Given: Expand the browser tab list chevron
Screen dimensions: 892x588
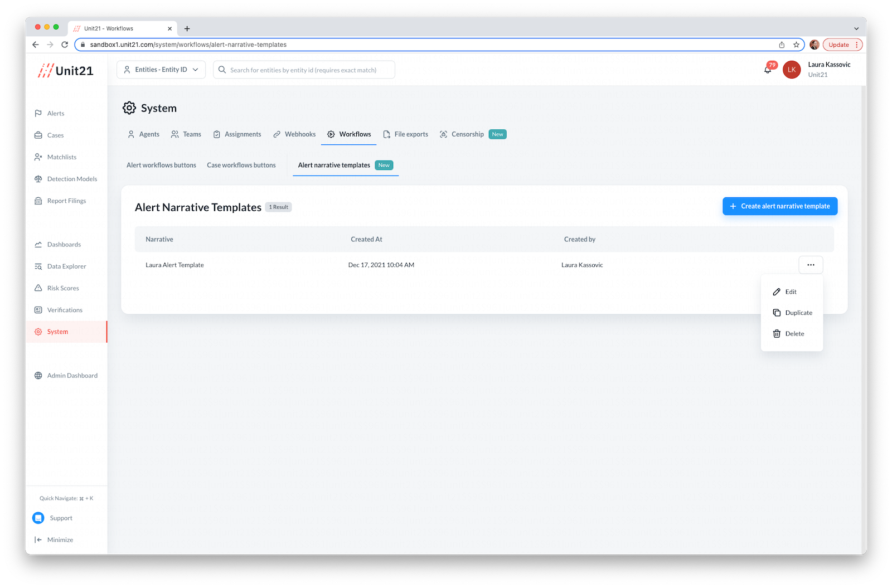Looking at the screenshot, I should pyautogui.click(x=856, y=28).
